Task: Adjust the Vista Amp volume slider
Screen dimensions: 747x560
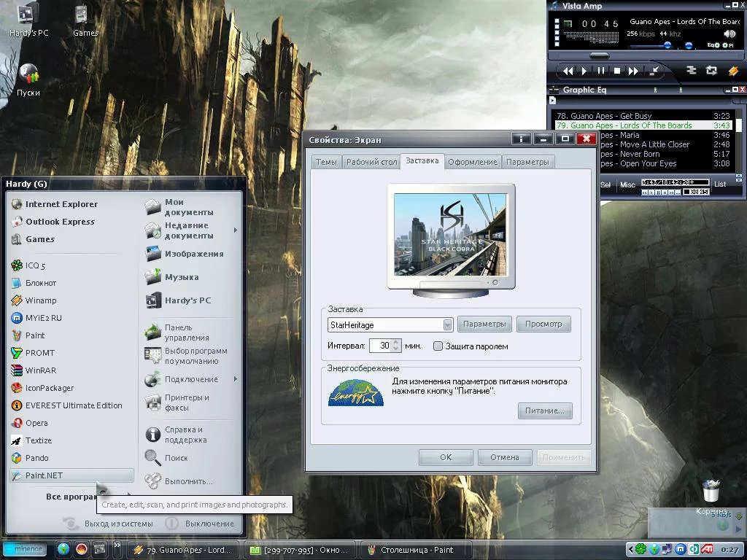Action: tap(668, 45)
